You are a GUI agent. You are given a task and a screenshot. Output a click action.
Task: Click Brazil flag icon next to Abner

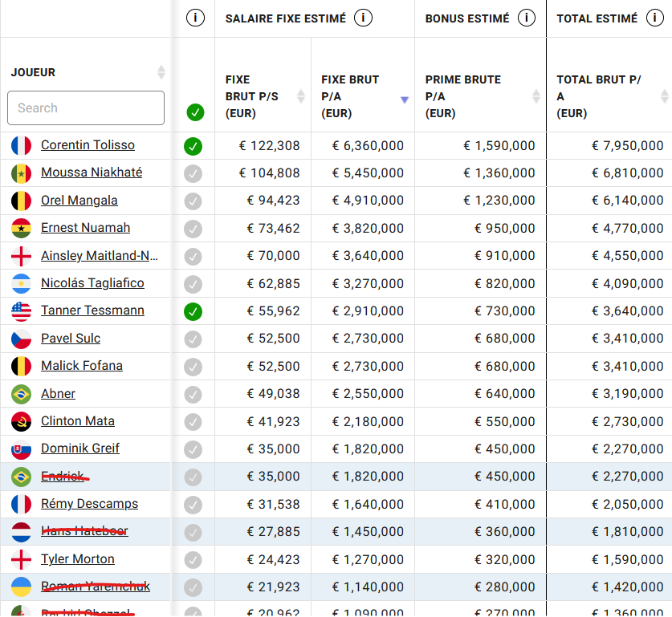click(x=21, y=394)
